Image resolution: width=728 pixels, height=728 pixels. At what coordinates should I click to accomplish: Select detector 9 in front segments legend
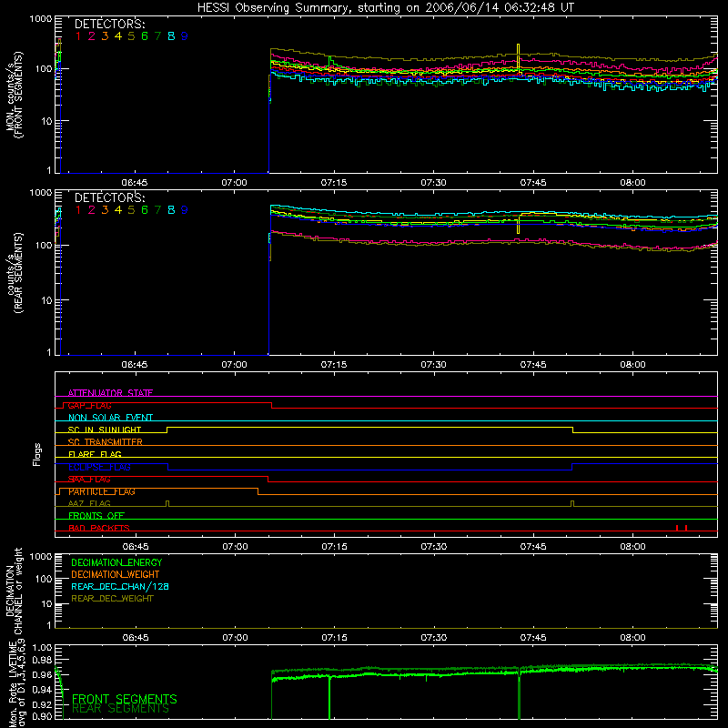[x=185, y=36]
